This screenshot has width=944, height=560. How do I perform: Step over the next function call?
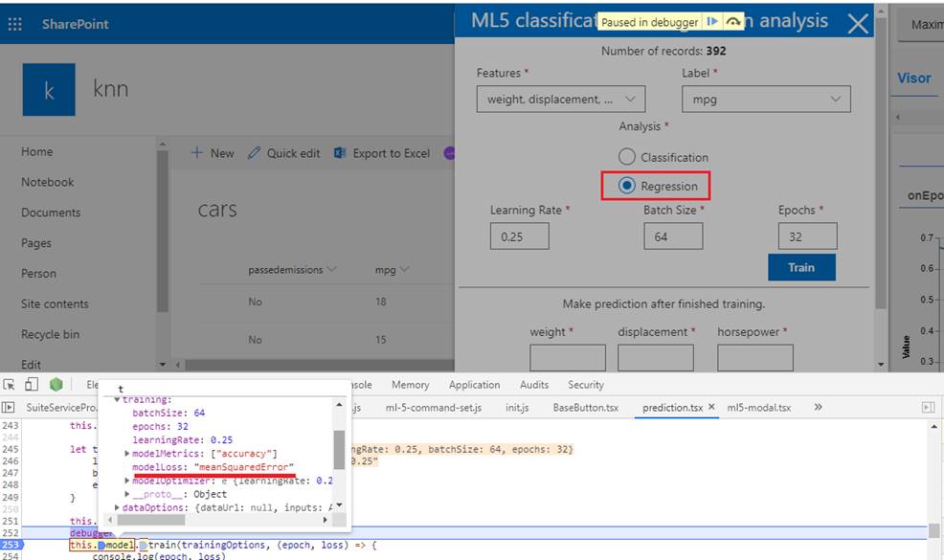coord(732,22)
